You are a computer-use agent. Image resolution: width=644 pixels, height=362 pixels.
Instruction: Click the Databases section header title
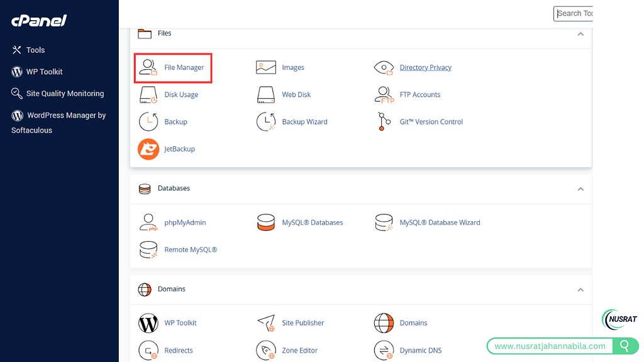coord(174,189)
